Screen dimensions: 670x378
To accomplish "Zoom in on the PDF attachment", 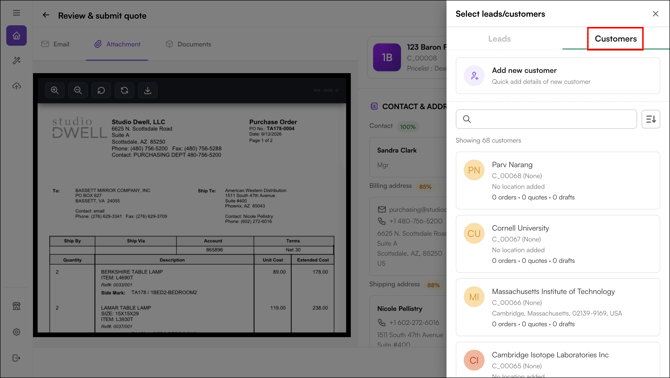I will (x=55, y=90).
